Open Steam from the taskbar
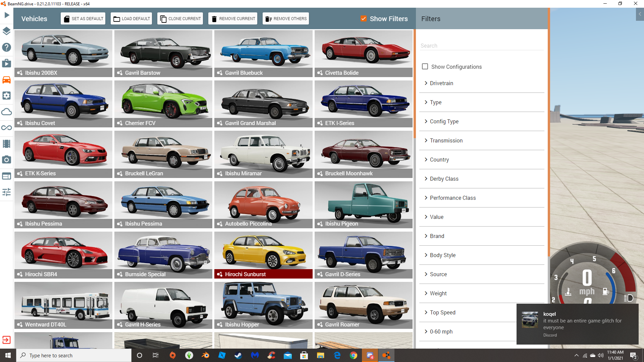This screenshot has height=362, width=644. point(238,355)
